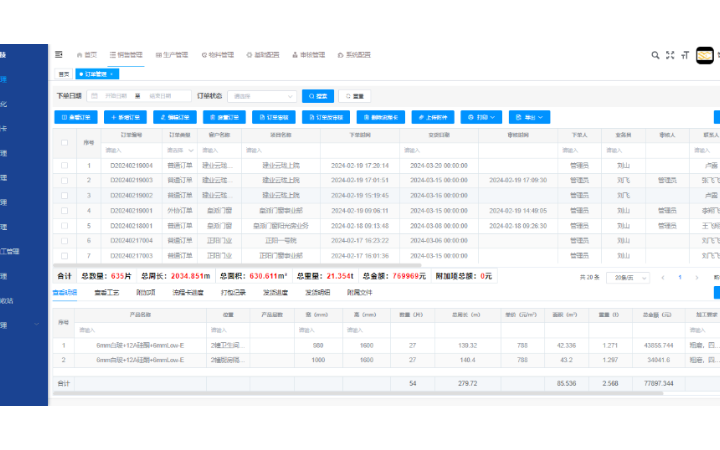Toggle the select-all checkbox in table header
The image size is (720, 450).
65,142
